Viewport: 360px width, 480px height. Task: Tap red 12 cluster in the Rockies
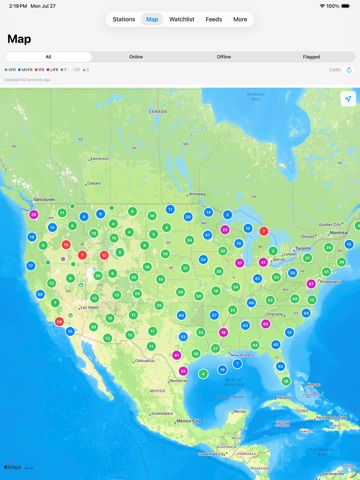104,255
